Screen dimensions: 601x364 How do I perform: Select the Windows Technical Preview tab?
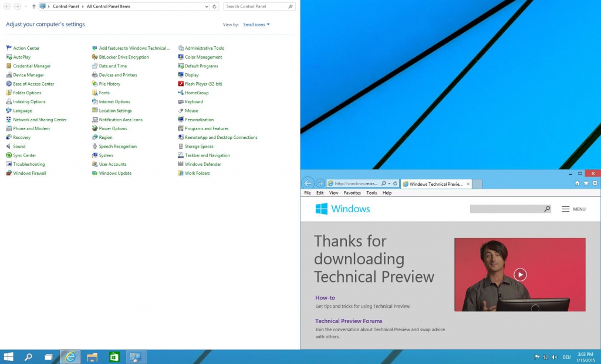click(435, 184)
